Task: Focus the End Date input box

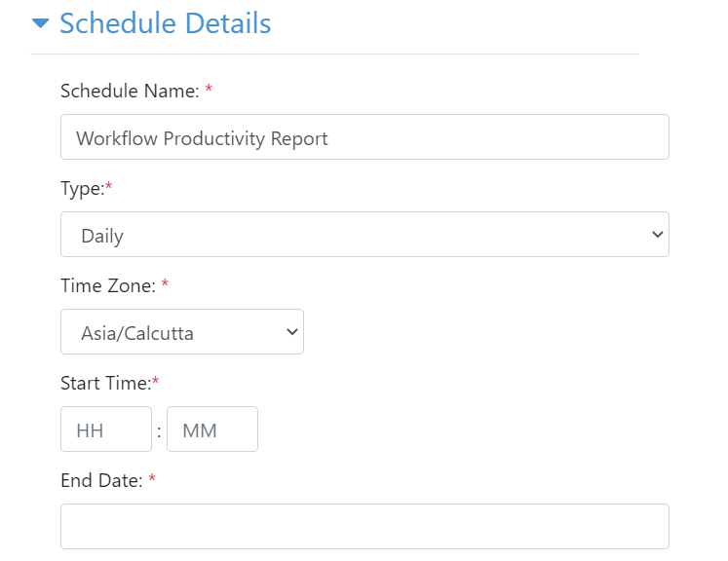Action: tap(364, 527)
